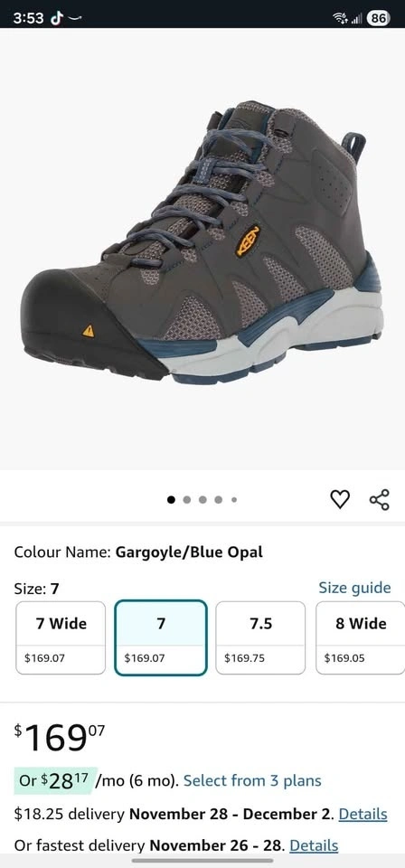Tap the second image carousel dot
405x868 pixels.
(x=187, y=500)
